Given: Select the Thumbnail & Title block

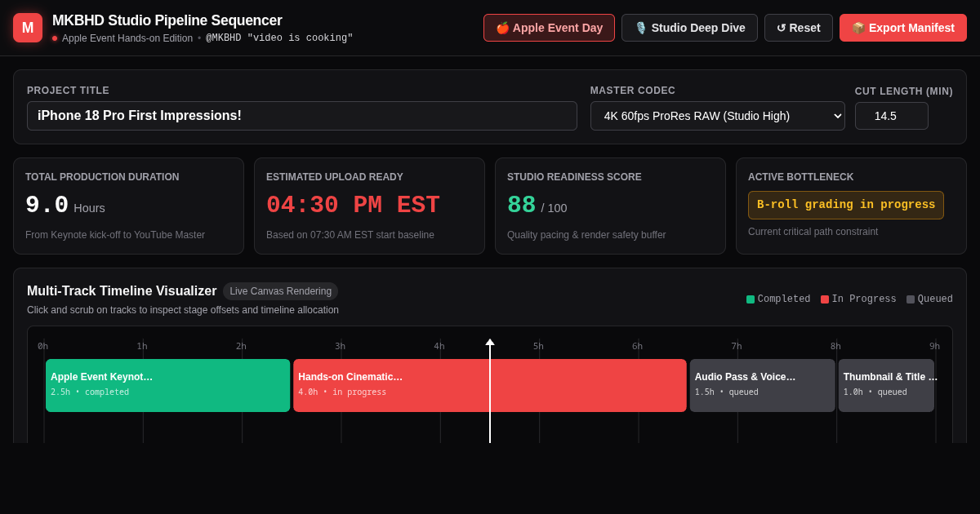Looking at the screenshot, I should point(886,385).
